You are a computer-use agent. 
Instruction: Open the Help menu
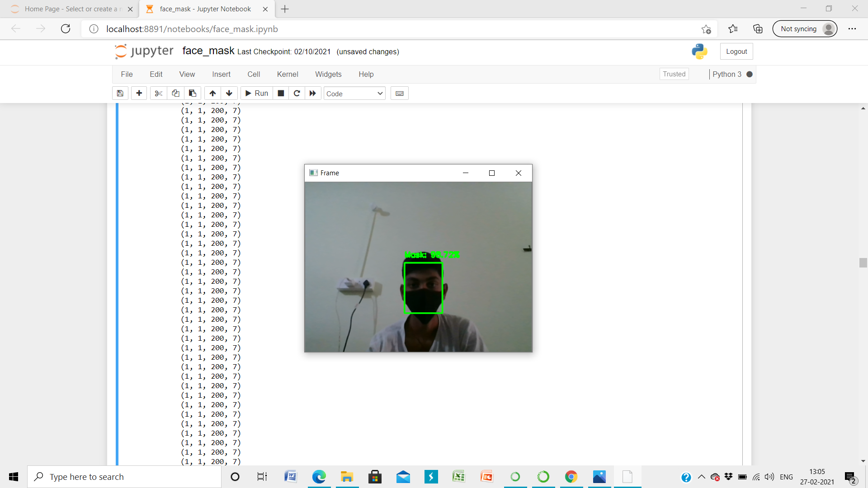pyautogui.click(x=366, y=74)
